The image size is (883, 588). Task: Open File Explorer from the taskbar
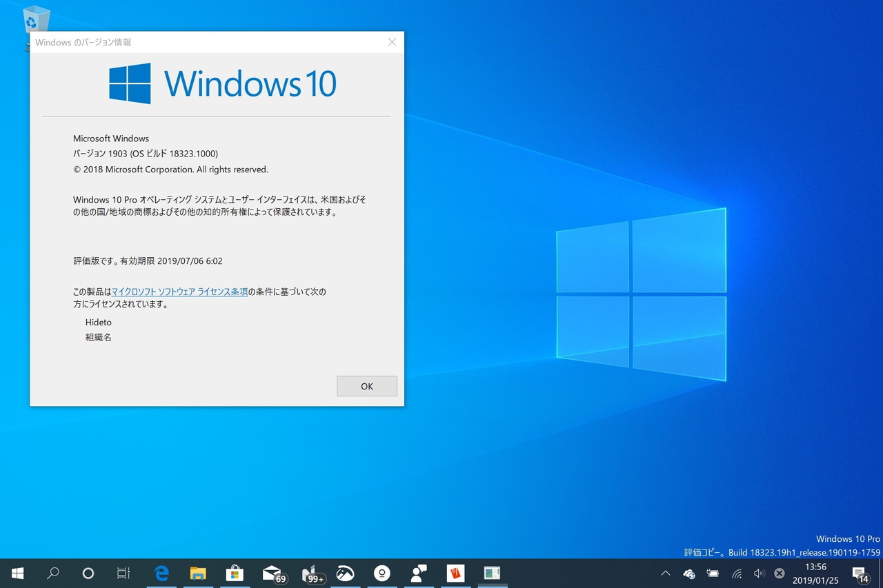coord(198,573)
